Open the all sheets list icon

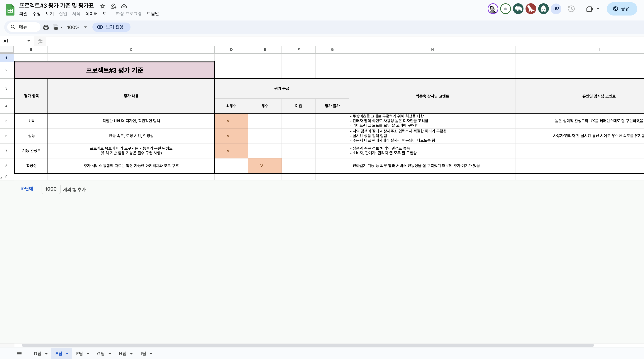pyautogui.click(x=19, y=353)
